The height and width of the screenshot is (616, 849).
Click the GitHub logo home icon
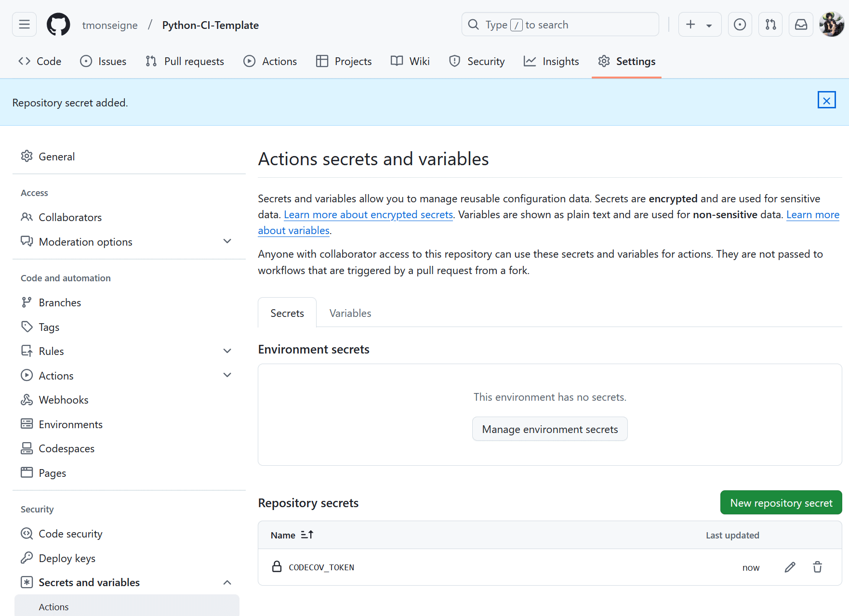pos(58,25)
